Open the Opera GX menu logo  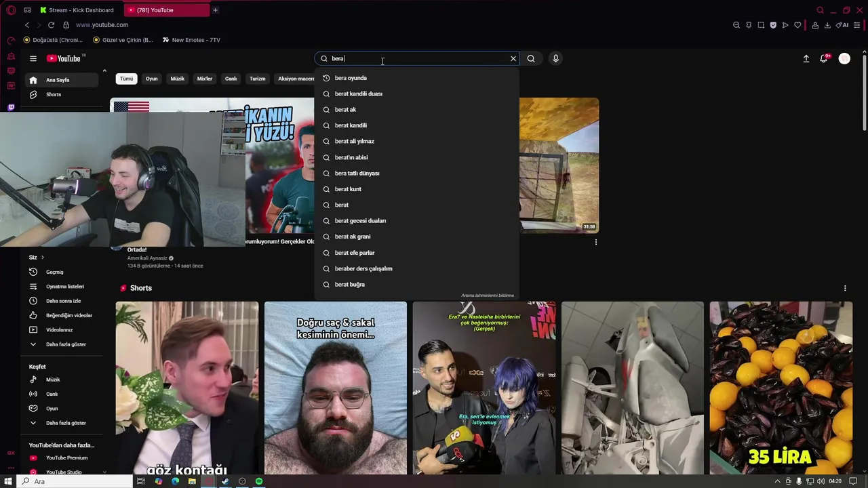(11, 10)
